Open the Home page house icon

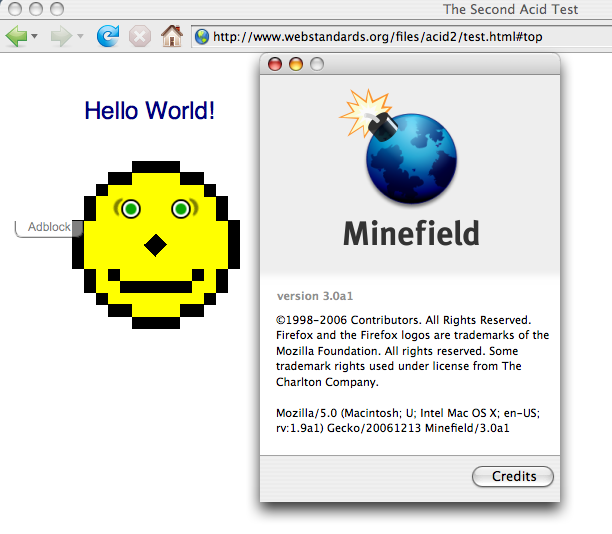pyautogui.click(x=172, y=36)
